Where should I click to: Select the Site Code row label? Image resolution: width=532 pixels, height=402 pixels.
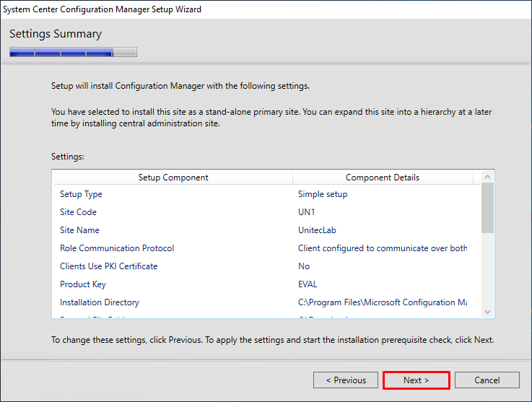pos(78,212)
